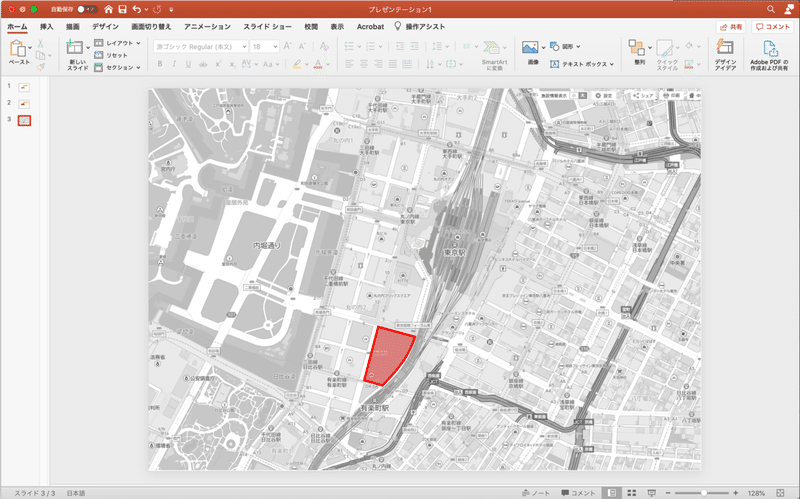Open the アニメーション (Animations) tab
800x499 pixels.
pos(207,27)
